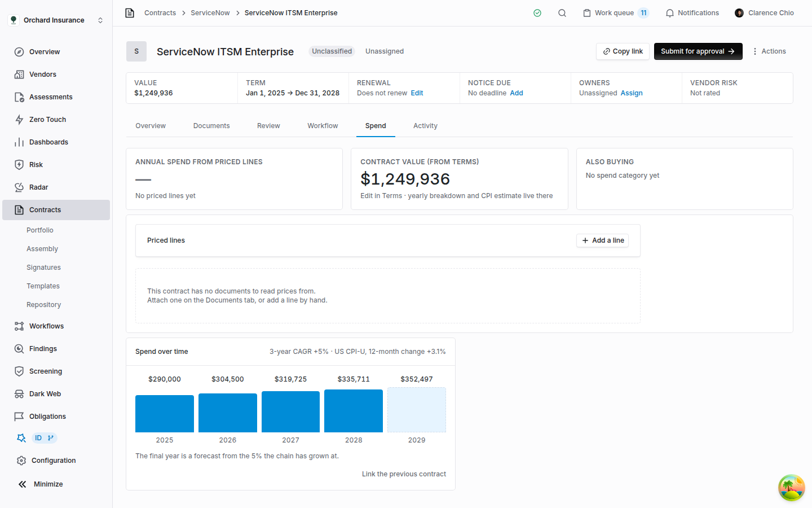This screenshot has width=812, height=508.
Task: Open the Obligations flag icon
Action: (x=19, y=417)
